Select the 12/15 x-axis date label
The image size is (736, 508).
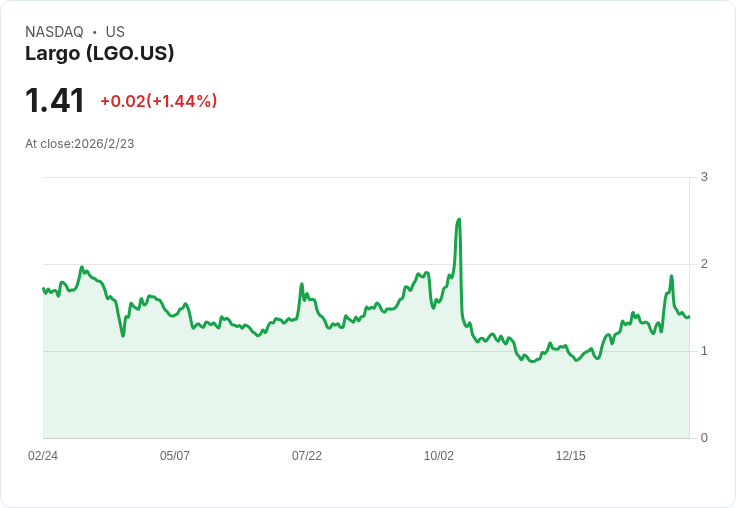click(x=571, y=456)
